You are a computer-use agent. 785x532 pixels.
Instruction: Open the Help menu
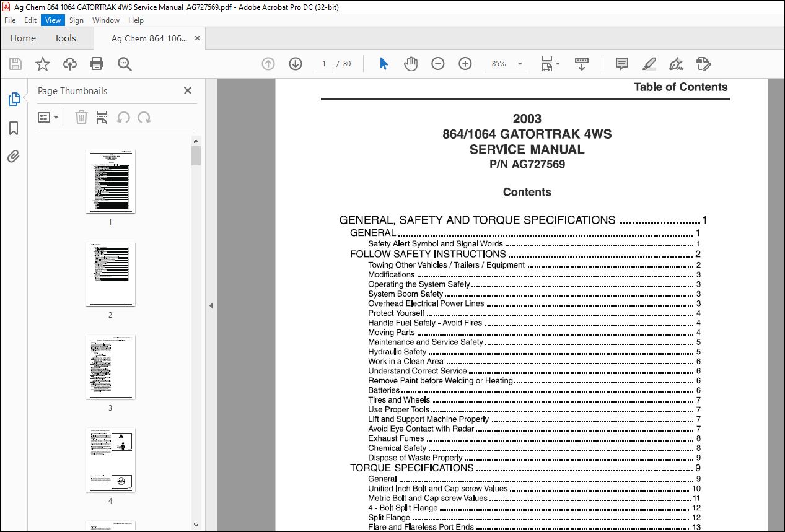coord(136,20)
